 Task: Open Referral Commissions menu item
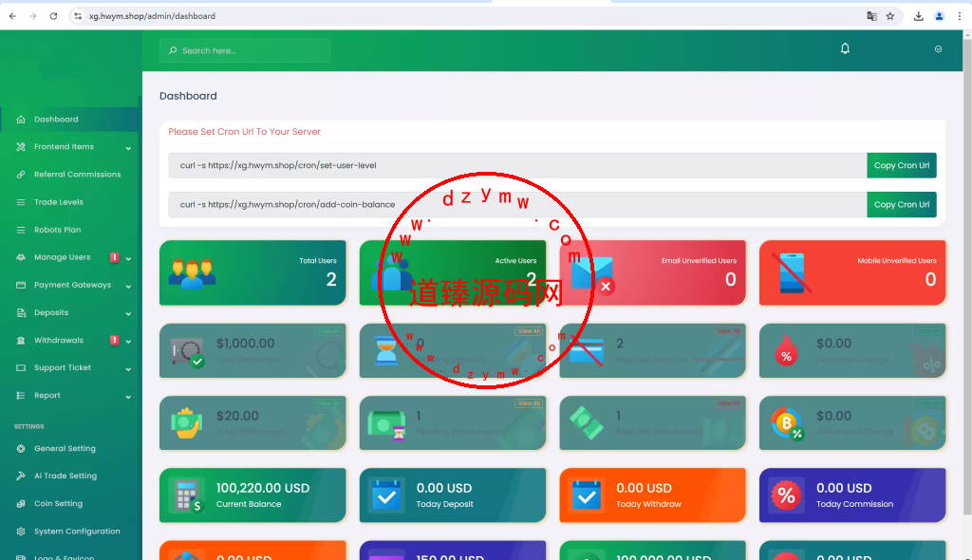pos(70,175)
